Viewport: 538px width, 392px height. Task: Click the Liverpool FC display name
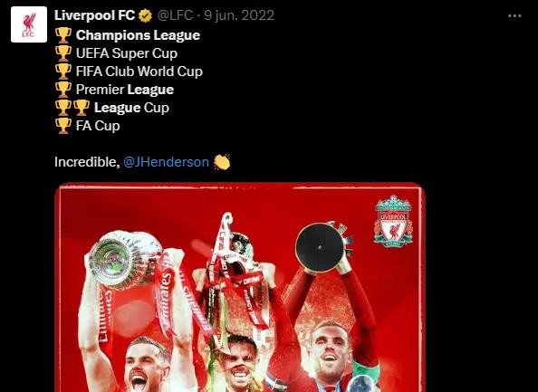pyautogui.click(x=94, y=15)
